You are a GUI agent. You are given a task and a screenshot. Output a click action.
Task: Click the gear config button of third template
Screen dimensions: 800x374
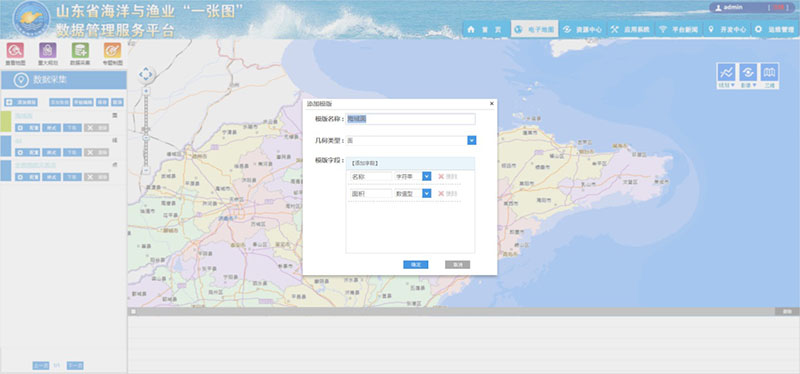tap(28, 177)
